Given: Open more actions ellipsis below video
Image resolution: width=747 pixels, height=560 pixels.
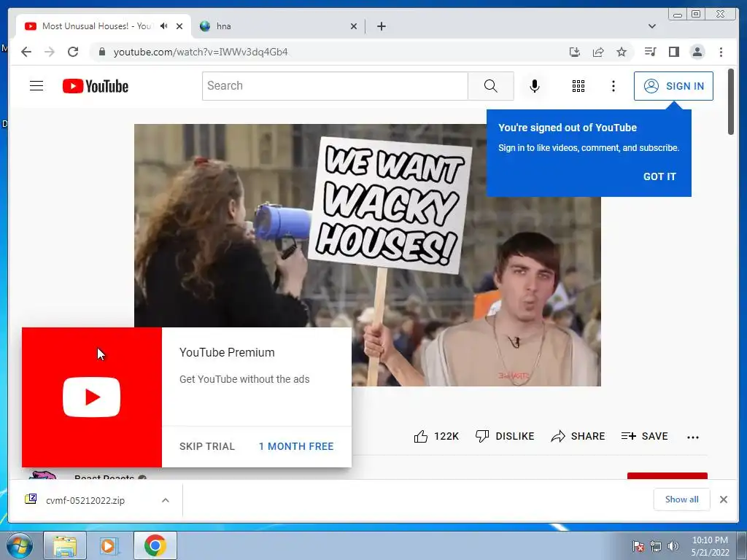Looking at the screenshot, I should pyautogui.click(x=693, y=437).
